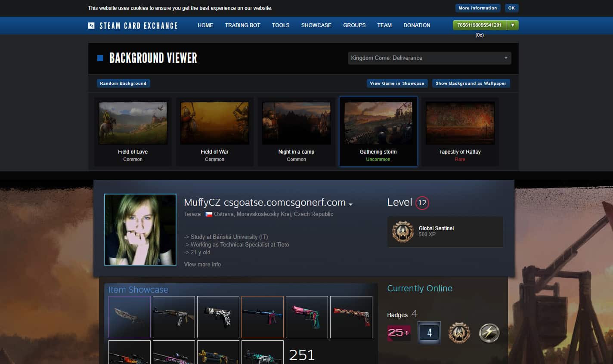Click the Badges link
Screen dimensions: 613x364
(397, 315)
